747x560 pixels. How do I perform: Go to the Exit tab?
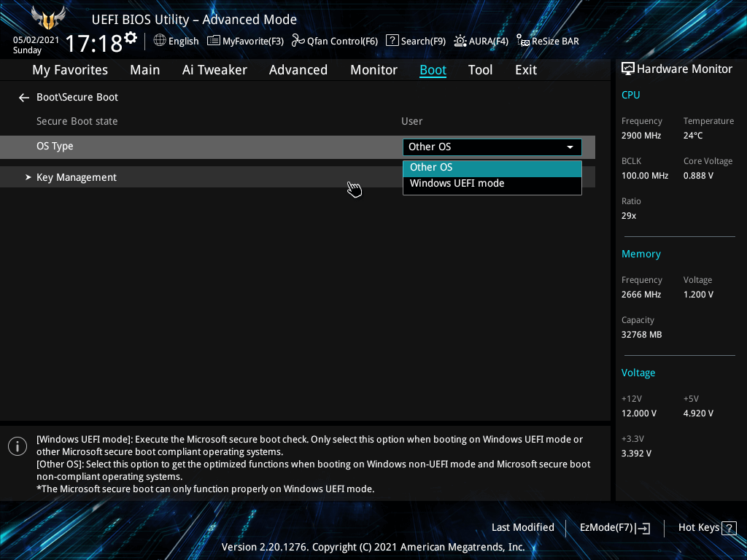526,70
